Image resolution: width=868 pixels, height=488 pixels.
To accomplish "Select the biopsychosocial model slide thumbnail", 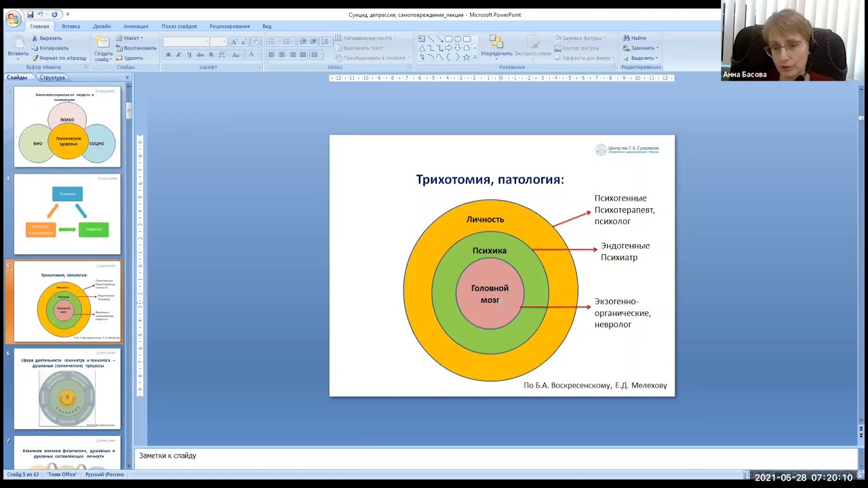I will click(x=67, y=127).
